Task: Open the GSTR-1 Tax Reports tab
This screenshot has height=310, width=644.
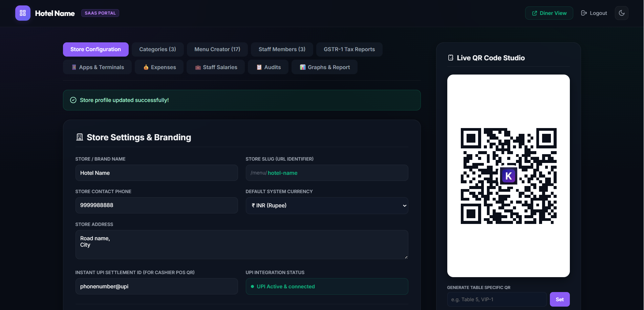Action: (349, 49)
